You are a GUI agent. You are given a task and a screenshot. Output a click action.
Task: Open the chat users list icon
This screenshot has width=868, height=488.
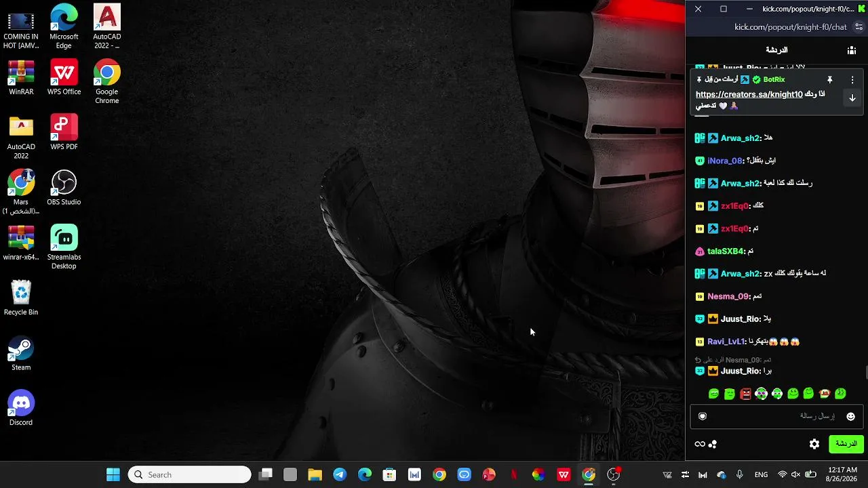coord(852,50)
